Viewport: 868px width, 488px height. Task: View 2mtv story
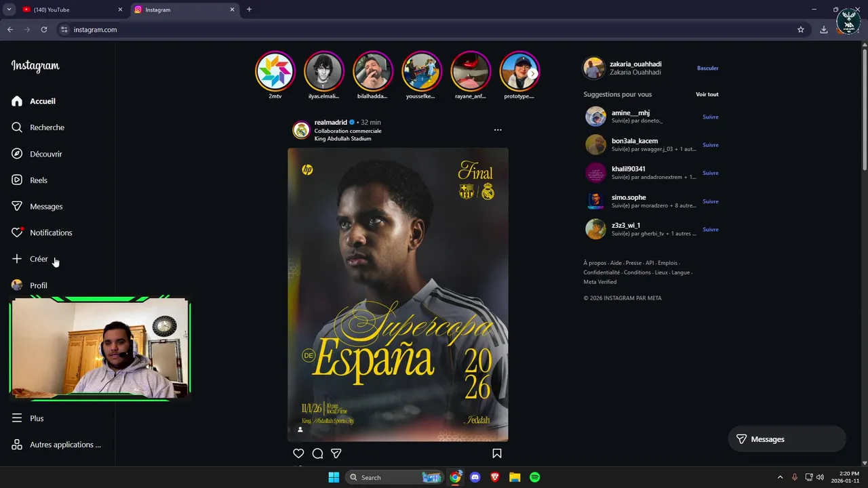(275, 70)
